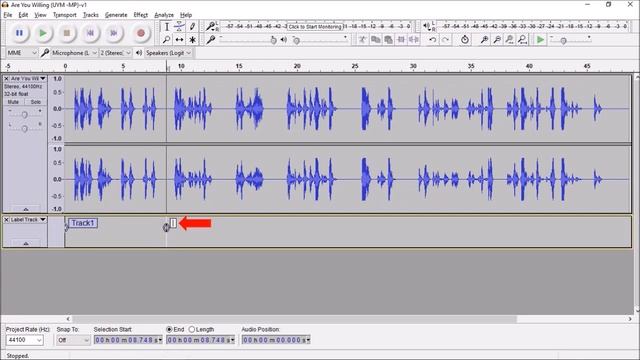Click the Undo arrow icon
The height and width of the screenshot is (360, 640).
(433, 40)
